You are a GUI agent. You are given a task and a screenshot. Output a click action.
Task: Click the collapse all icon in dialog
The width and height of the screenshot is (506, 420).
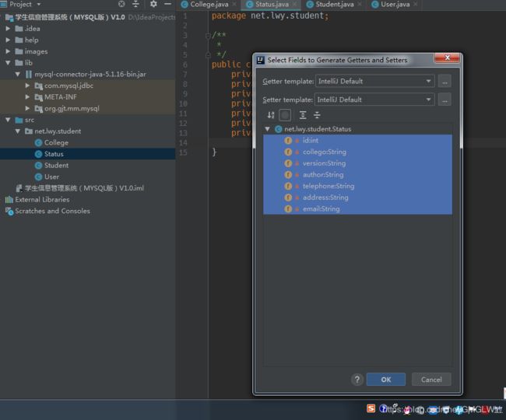click(317, 115)
